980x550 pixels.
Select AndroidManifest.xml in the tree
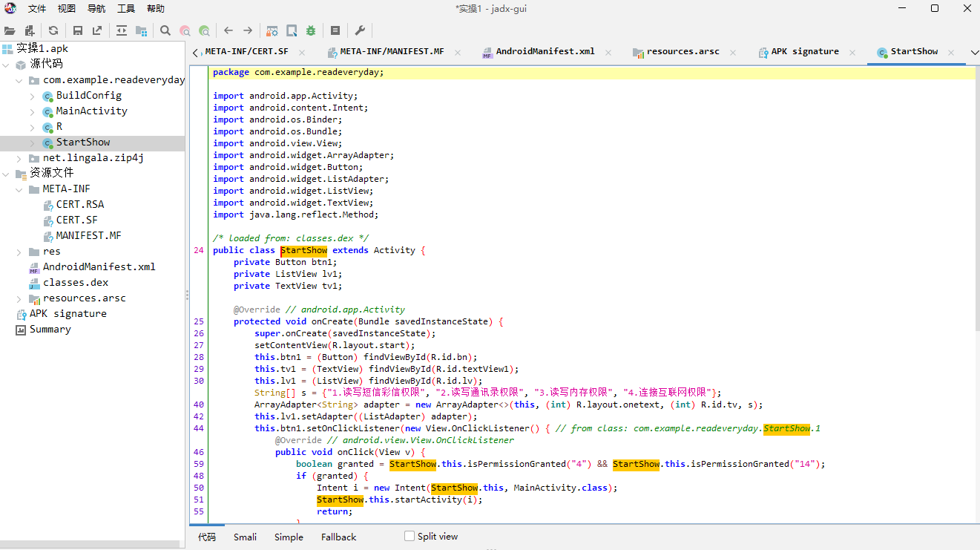point(99,267)
